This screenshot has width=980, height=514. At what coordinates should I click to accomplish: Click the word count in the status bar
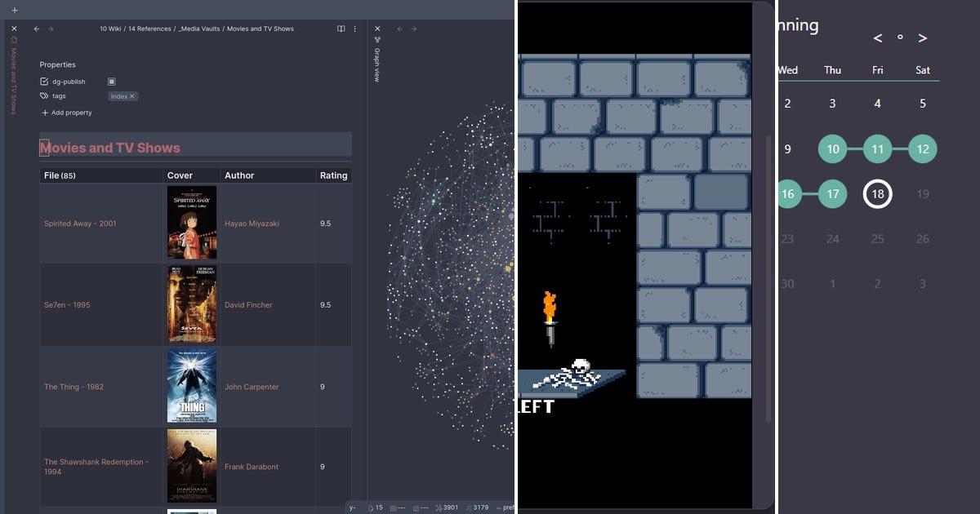tap(448, 507)
